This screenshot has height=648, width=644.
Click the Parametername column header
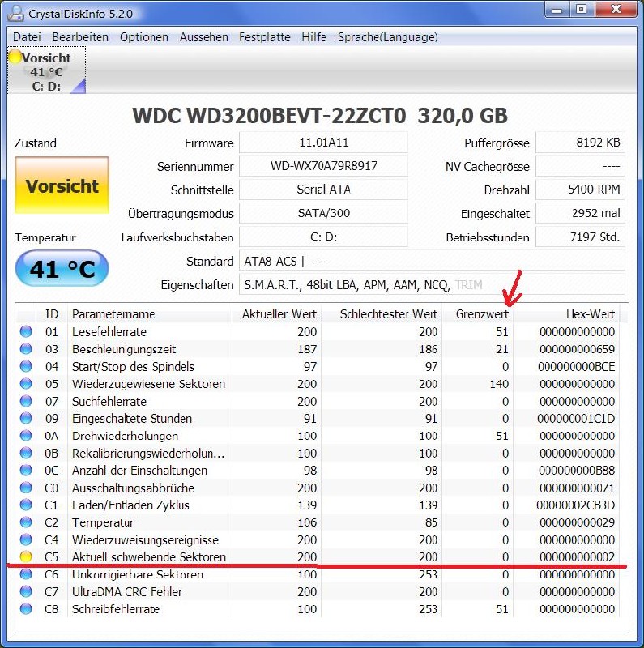(113, 314)
